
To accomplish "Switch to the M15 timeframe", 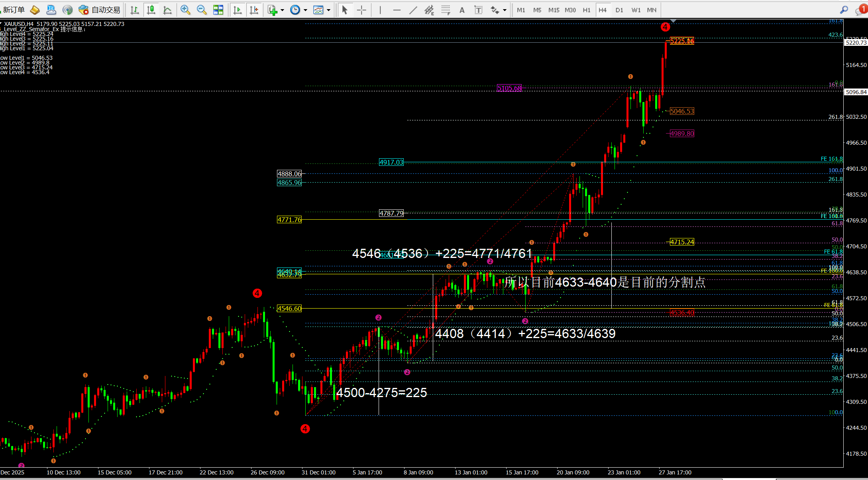I will [x=554, y=10].
